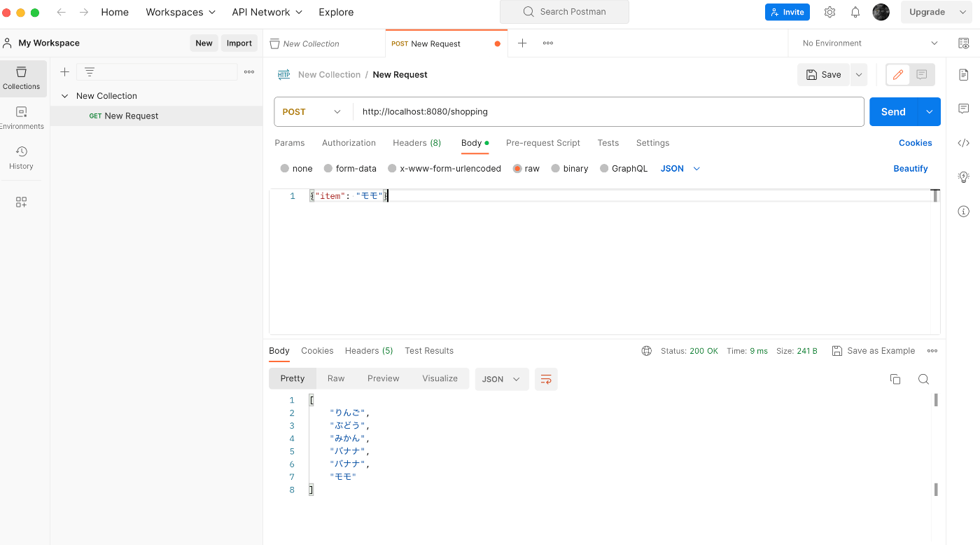Viewport: 980px width, 545px height.
Task: Open the configure workspace sidebar grid icon
Action: (x=21, y=202)
